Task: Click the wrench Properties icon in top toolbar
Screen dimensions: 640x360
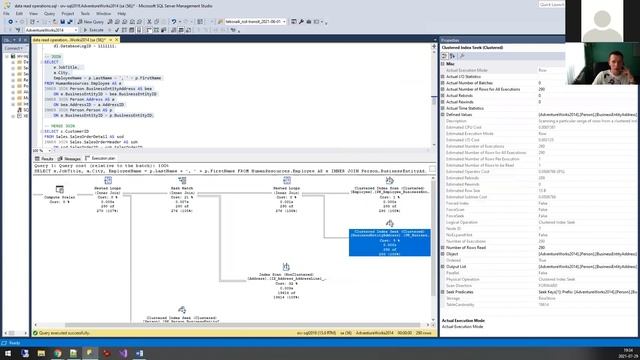Action: pos(301,22)
